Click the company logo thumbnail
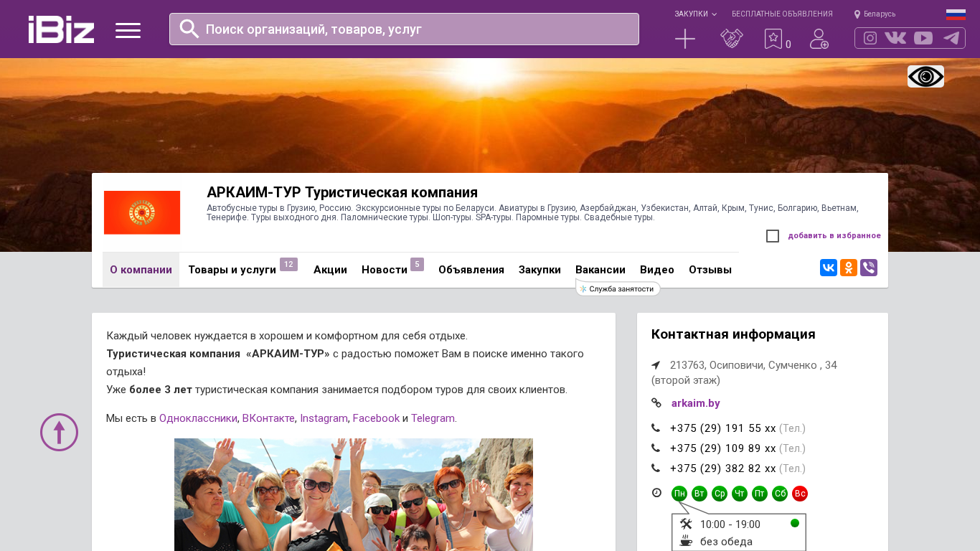The height and width of the screenshot is (551, 980). (142, 212)
